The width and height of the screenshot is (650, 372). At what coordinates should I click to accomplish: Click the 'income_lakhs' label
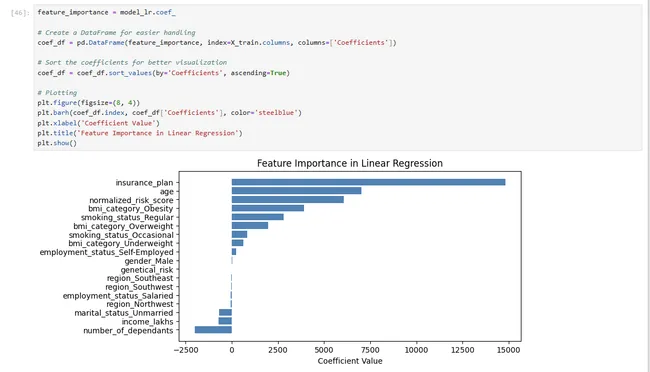(148, 322)
